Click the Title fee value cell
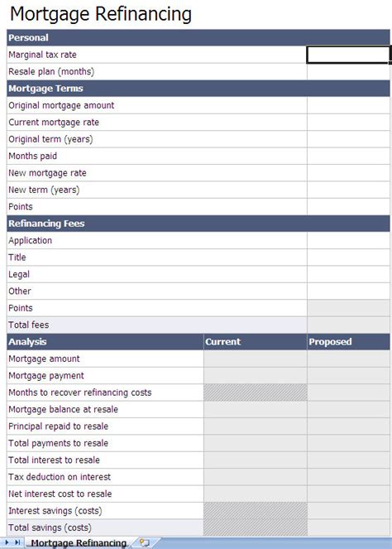392x549 pixels. coord(348,258)
